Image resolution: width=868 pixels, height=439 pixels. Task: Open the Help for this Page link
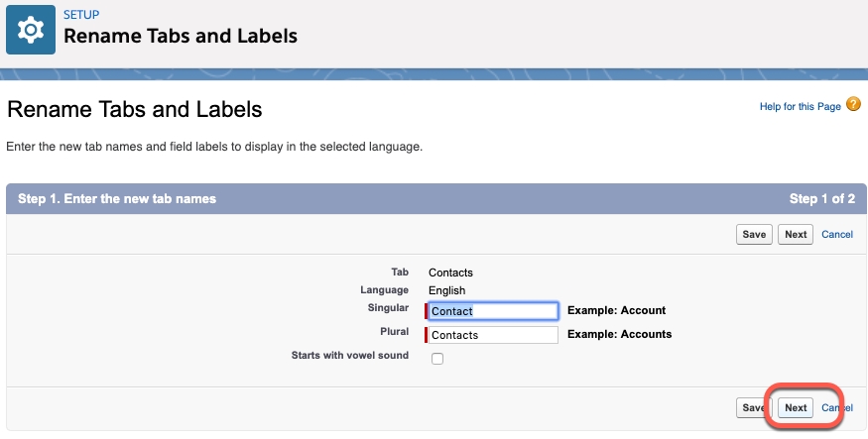click(800, 106)
